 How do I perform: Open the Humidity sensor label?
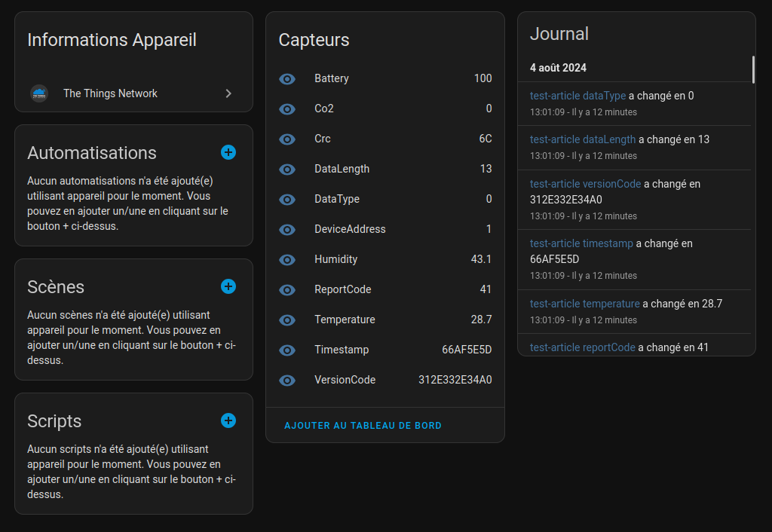click(x=335, y=259)
